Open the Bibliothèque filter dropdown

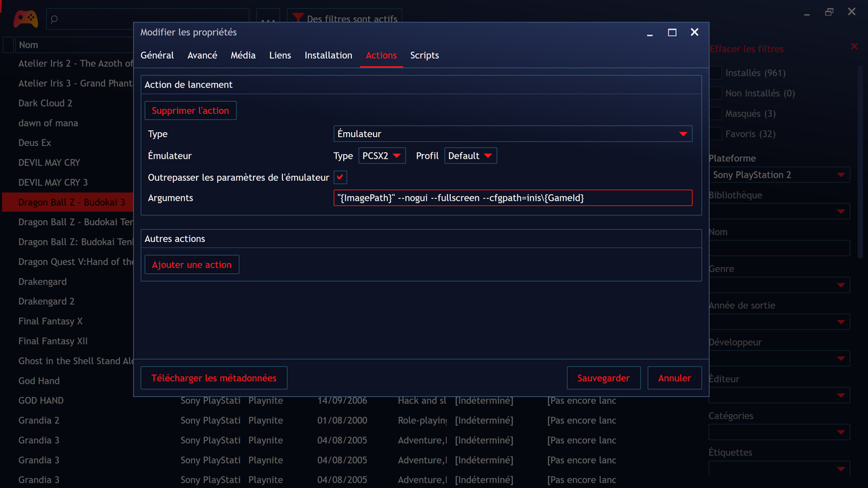[x=779, y=211]
